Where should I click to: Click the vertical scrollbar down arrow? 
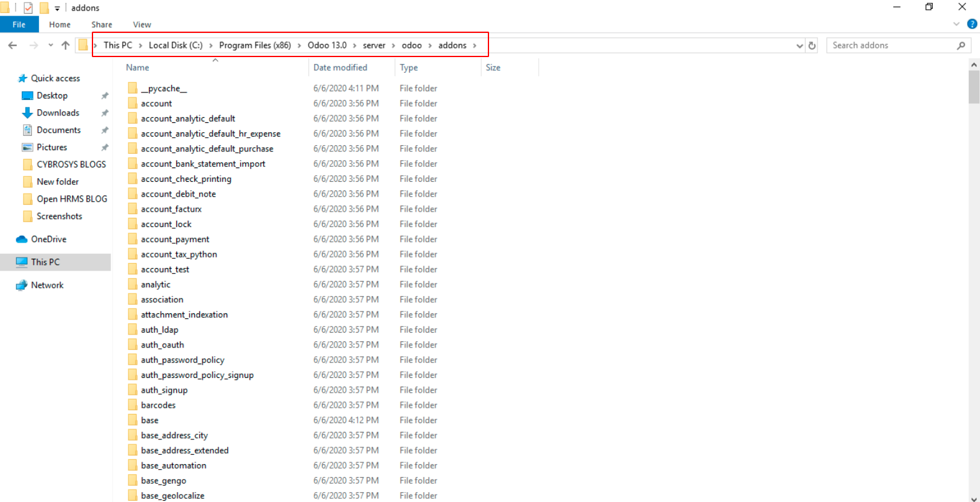[x=974, y=498]
